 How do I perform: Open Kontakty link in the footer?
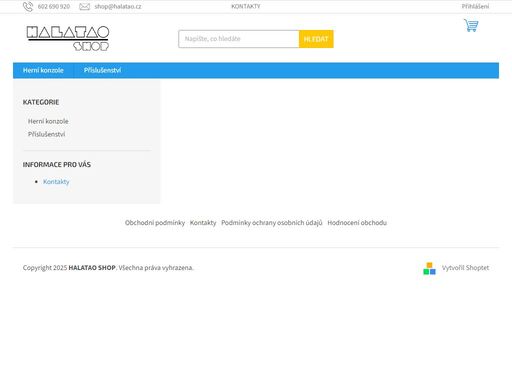203,223
